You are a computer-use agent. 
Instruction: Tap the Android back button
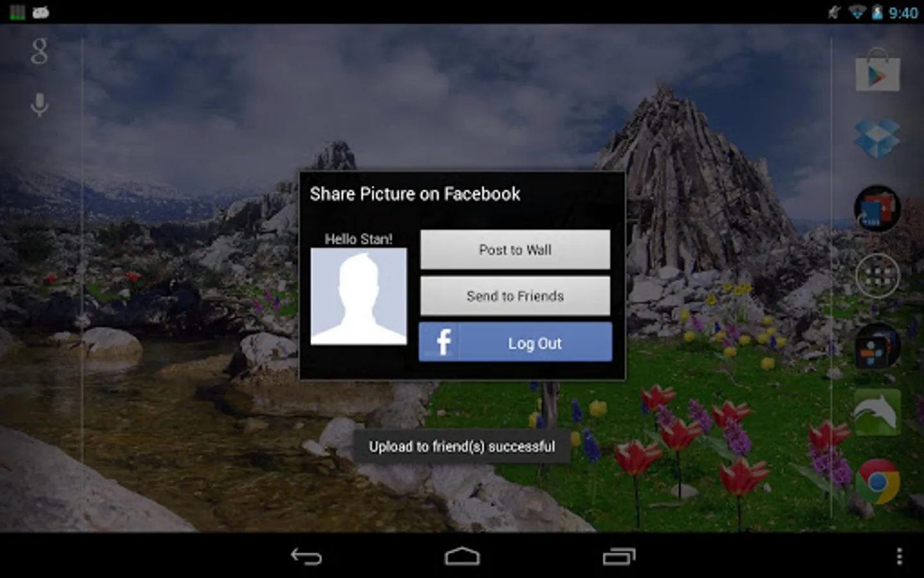[x=306, y=556]
